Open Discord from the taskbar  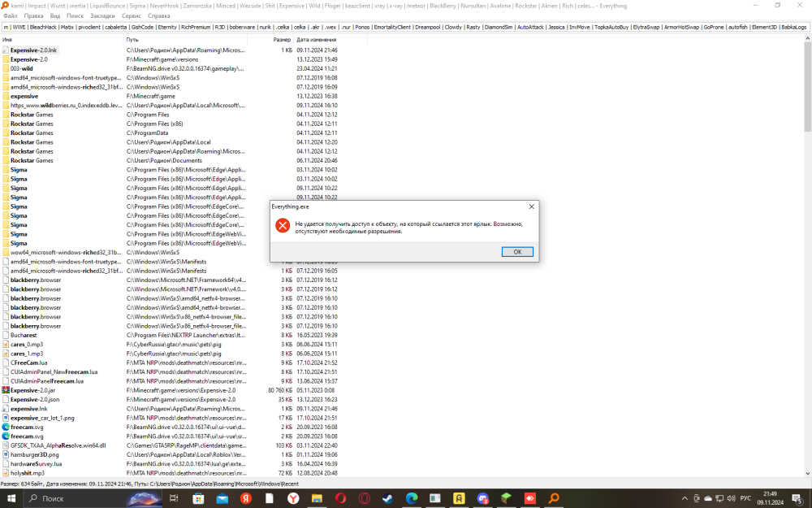(x=482, y=498)
